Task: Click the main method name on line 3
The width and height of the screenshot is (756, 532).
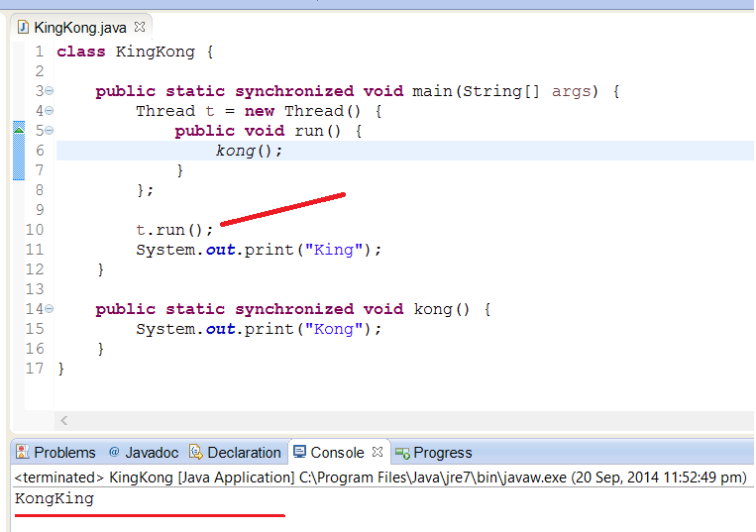Action: pyautogui.click(x=432, y=91)
